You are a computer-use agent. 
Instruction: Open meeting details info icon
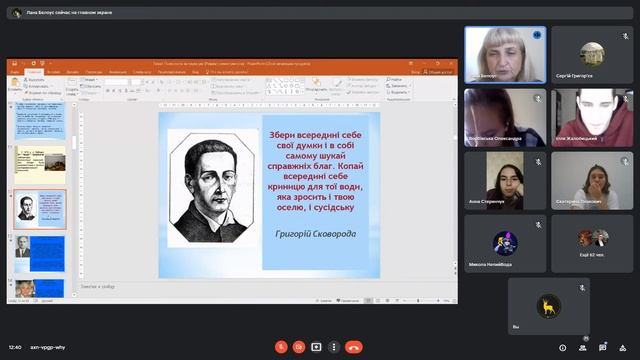click(x=562, y=348)
